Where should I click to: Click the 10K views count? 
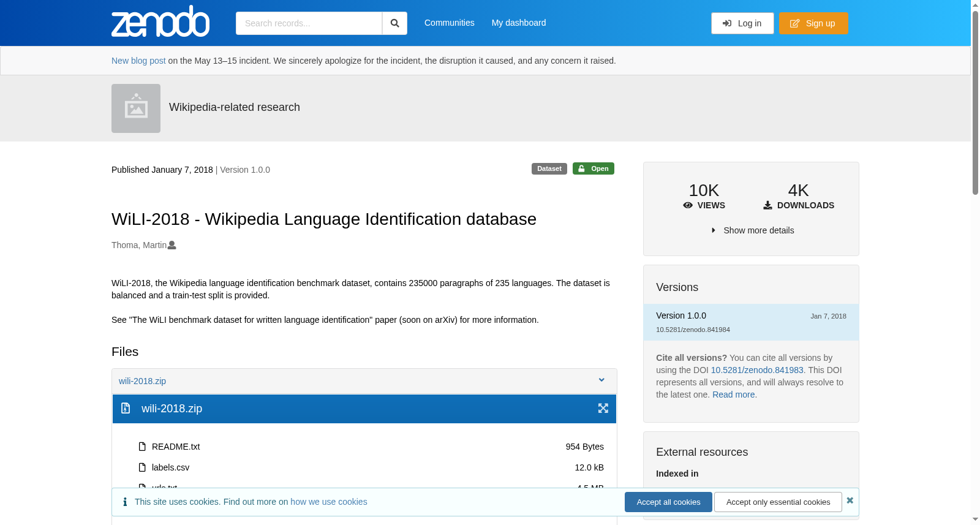point(704,191)
